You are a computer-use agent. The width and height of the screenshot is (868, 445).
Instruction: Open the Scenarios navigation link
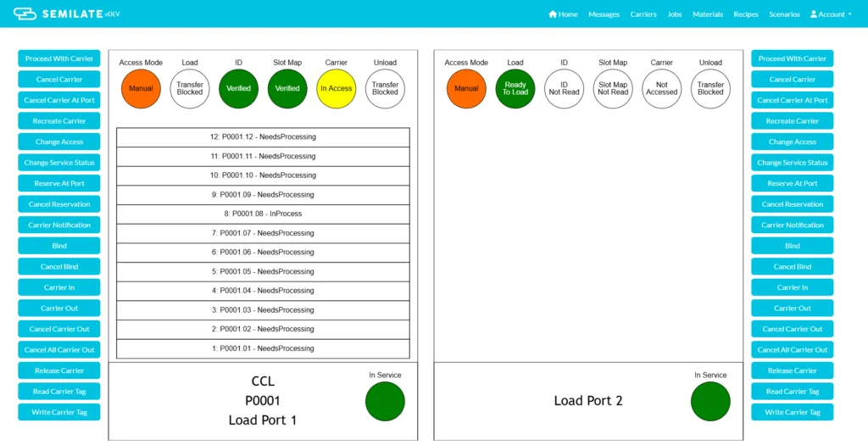(784, 14)
